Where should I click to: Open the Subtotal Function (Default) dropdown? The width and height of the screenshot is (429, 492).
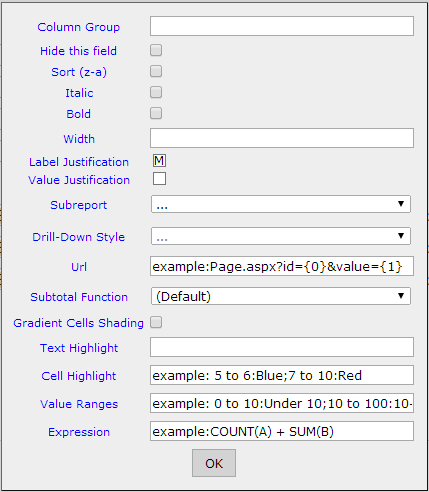(281, 296)
